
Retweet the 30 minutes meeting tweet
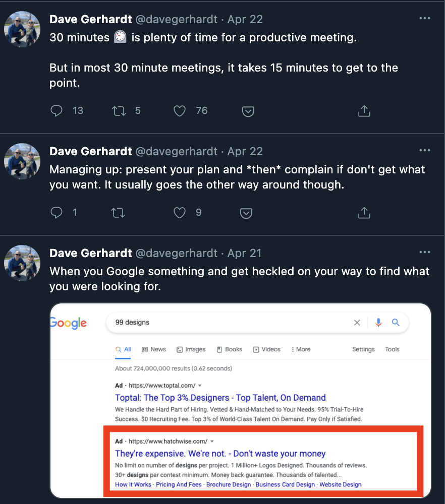tap(119, 111)
